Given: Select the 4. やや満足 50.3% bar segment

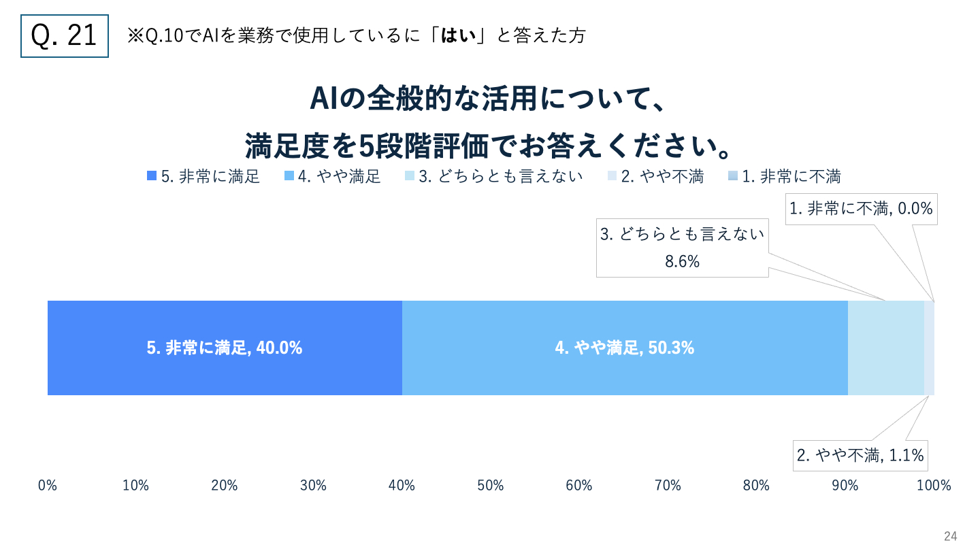Looking at the screenshot, I should 624,348.
